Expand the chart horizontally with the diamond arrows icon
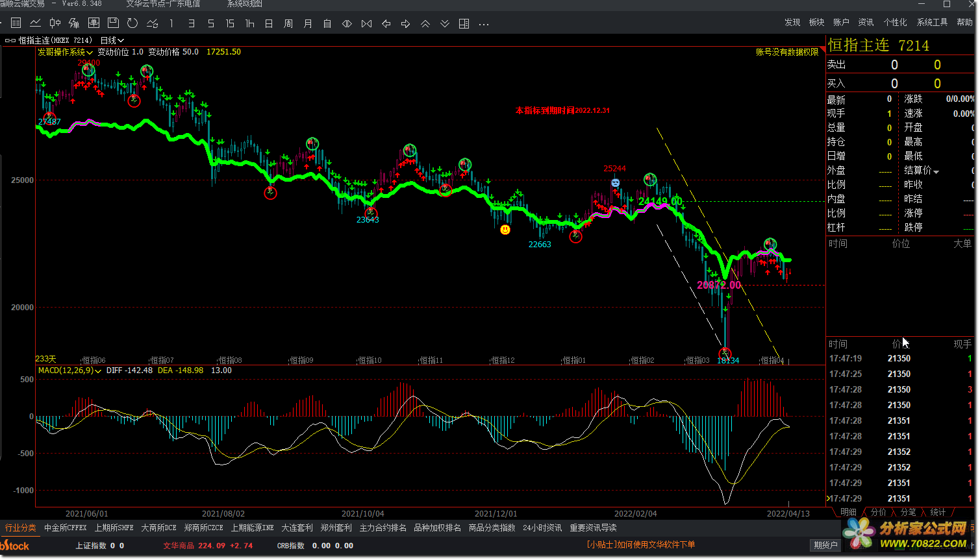980x560 pixels. (x=347, y=23)
